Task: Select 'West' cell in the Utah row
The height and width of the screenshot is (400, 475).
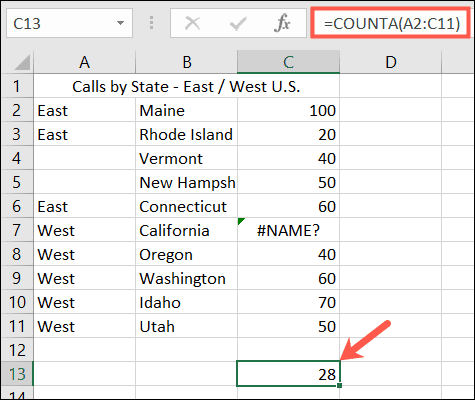Action: (85, 326)
